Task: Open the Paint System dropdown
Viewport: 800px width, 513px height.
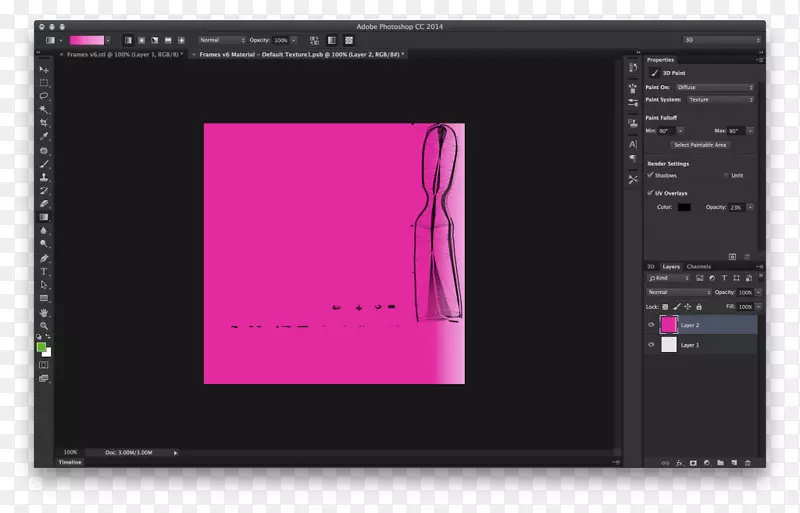Action: tap(720, 100)
